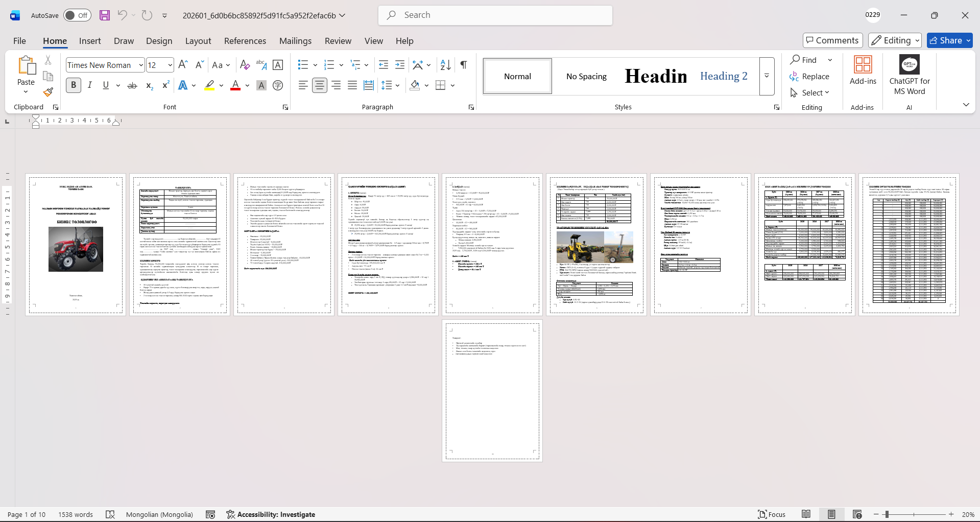
Task: Click the Share button
Action: [x=949, y=40]
